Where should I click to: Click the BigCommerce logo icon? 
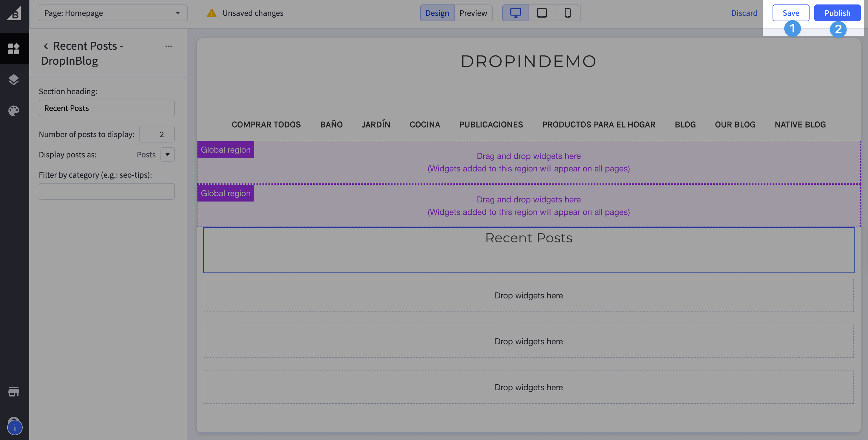coord(14,13)
